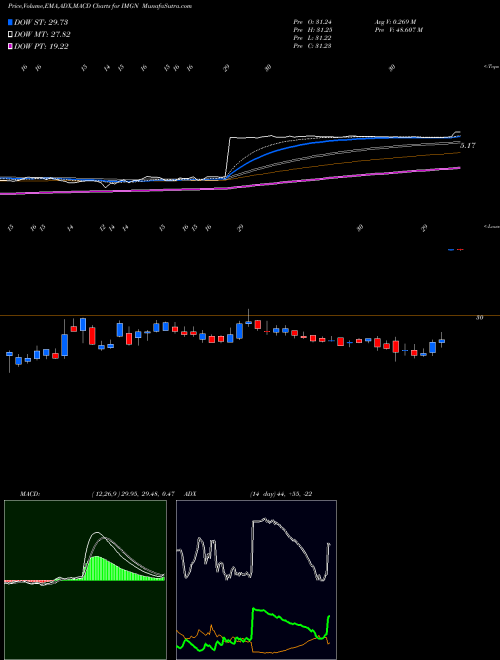Click the white DOW MT legend square
500x660 pixels.
tap(10, 35)
